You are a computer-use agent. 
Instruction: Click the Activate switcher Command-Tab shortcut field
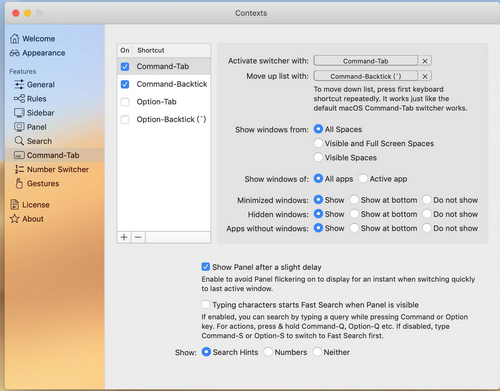tap(366, 61)
